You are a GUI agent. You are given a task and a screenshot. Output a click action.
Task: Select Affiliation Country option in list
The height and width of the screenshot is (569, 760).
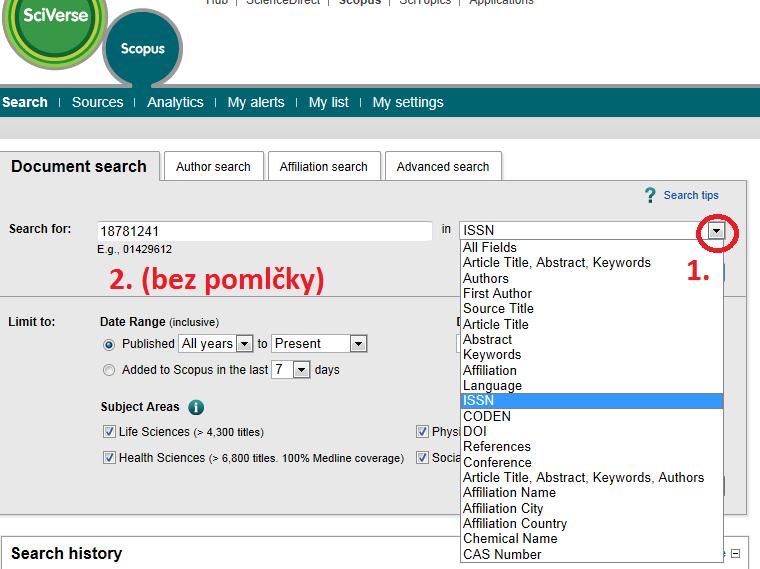click(591, 523)
